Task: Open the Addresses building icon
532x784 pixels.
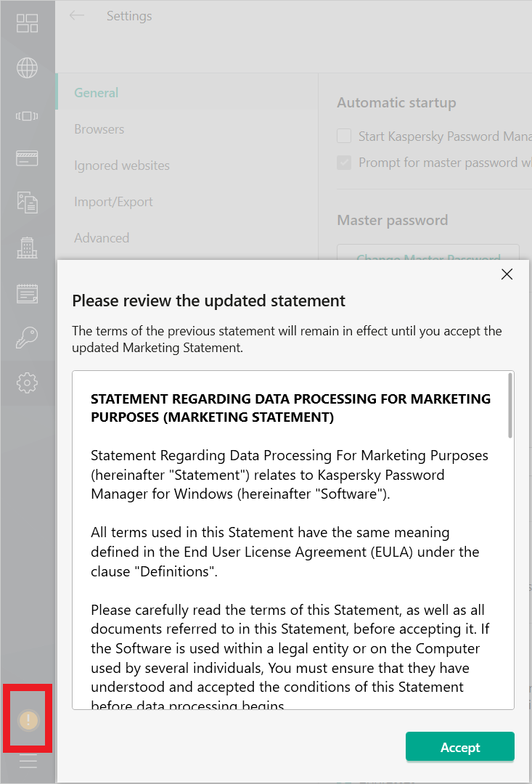Action: (x=27, y=248)
